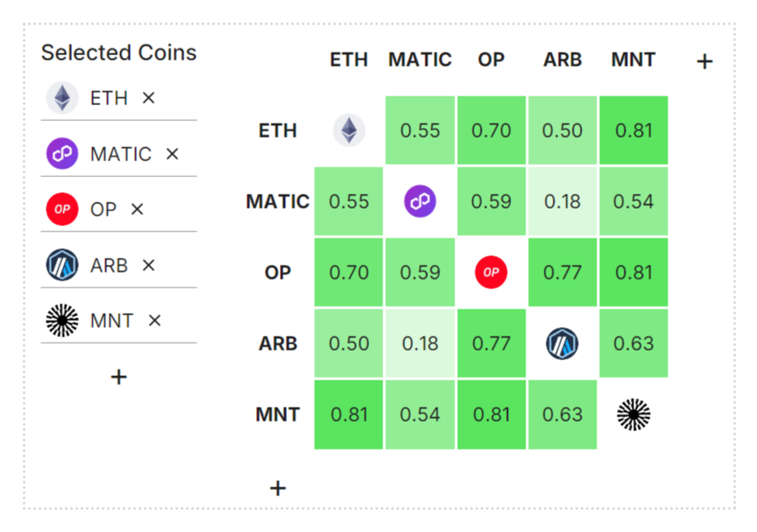Click the MATIC column header
The width and height of the screenshot is (757, 532).
420,60
